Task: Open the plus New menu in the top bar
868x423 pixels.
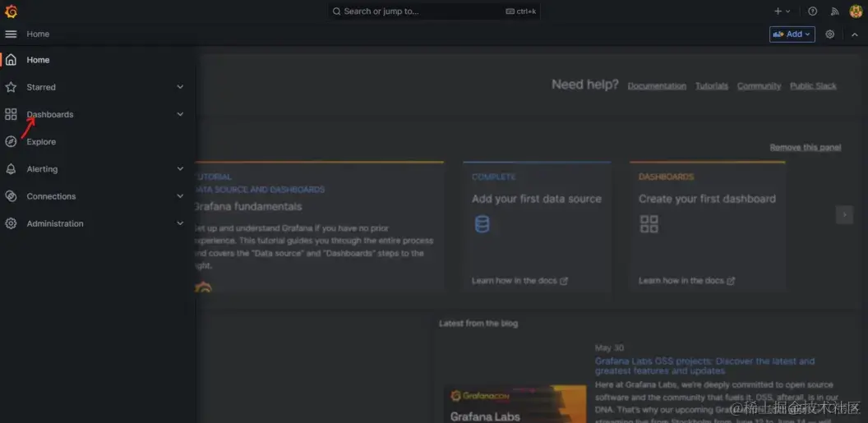Action: [x=783, y=11]
